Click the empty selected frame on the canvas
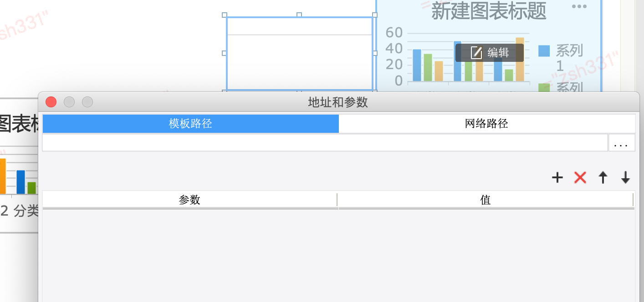Screen dimensions: 644x302 click(x=300, y=53)
